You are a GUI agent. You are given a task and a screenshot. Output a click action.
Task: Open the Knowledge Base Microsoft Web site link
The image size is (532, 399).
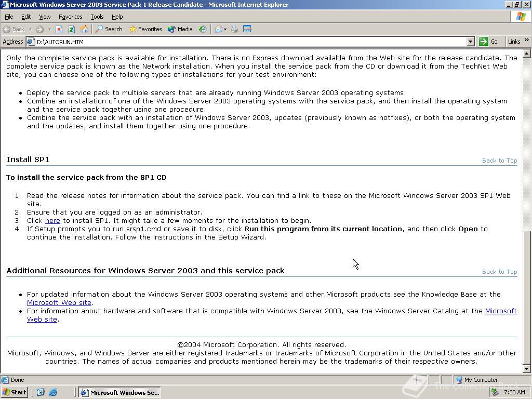59,303
